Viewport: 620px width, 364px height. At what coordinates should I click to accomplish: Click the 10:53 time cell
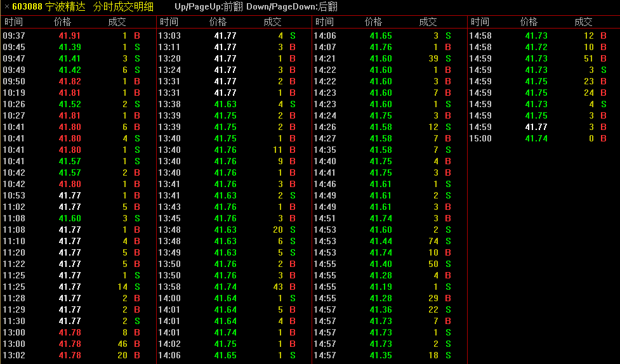[14, 196]
